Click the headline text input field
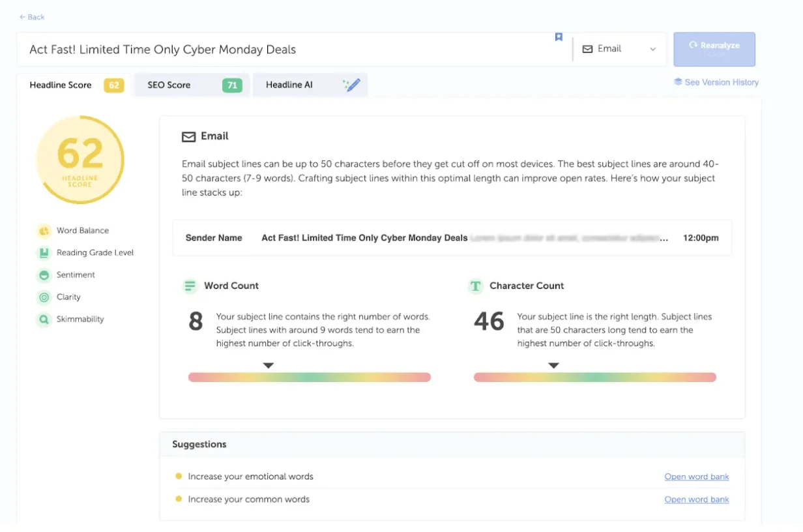Viewport: 803px width, 532px height. [x=293, y=50]
